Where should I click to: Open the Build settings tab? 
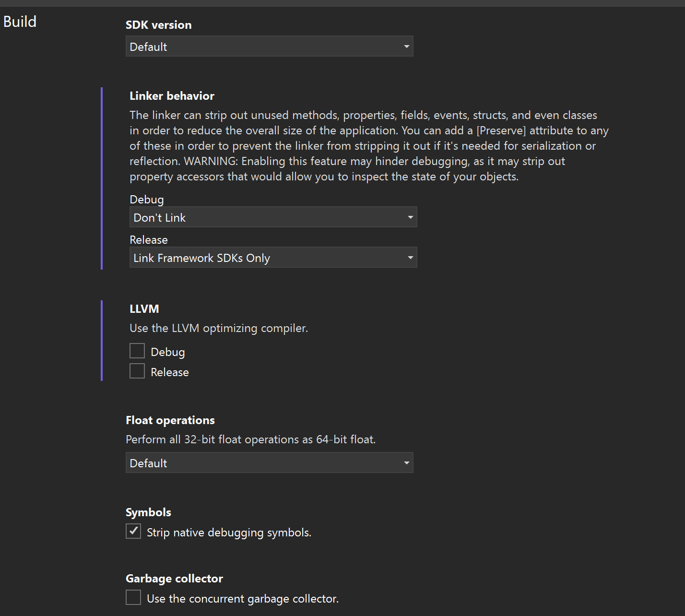click(20, 22)
